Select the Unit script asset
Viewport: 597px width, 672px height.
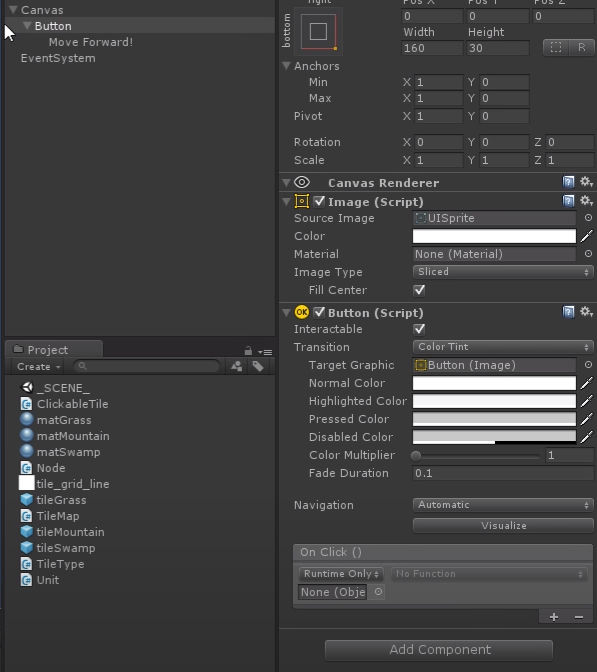pos(39,580)
